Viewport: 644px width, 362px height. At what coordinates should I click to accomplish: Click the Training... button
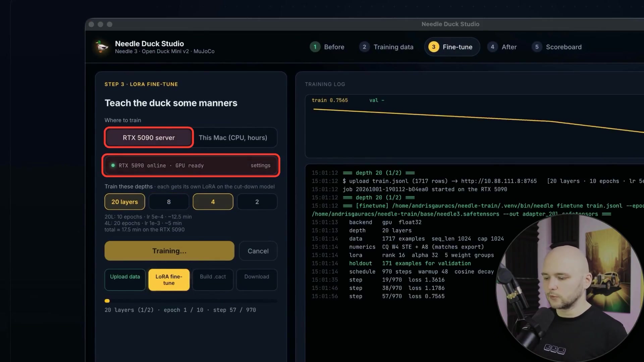click(169, 251)
